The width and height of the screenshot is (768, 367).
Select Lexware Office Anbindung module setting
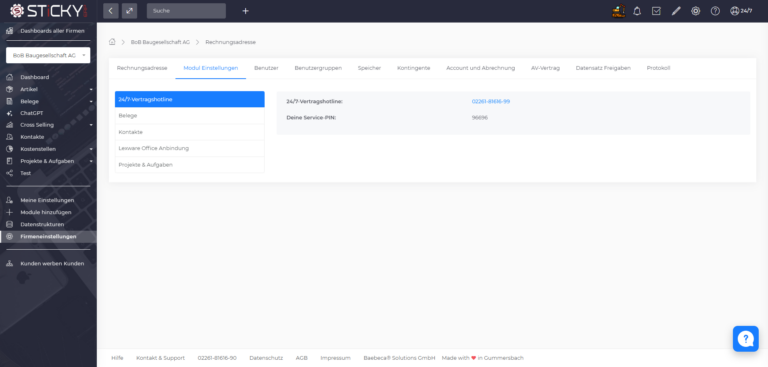[x=190, y=148]
